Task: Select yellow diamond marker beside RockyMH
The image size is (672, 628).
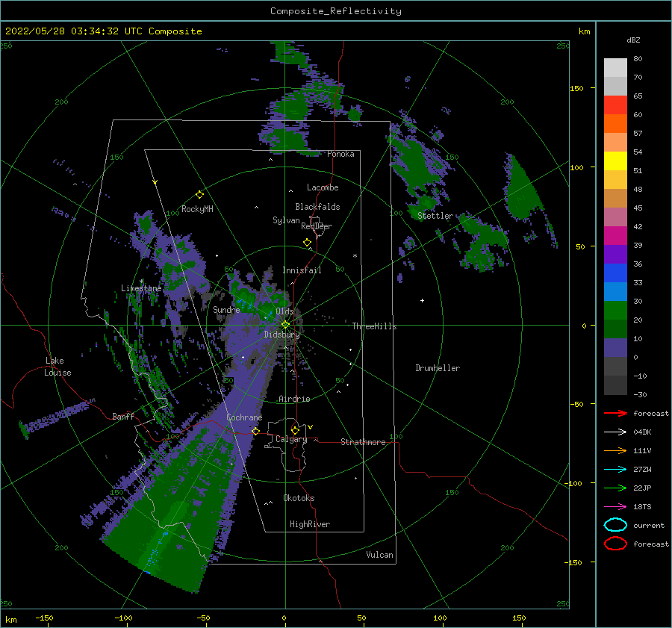Action: click(199, 195)
